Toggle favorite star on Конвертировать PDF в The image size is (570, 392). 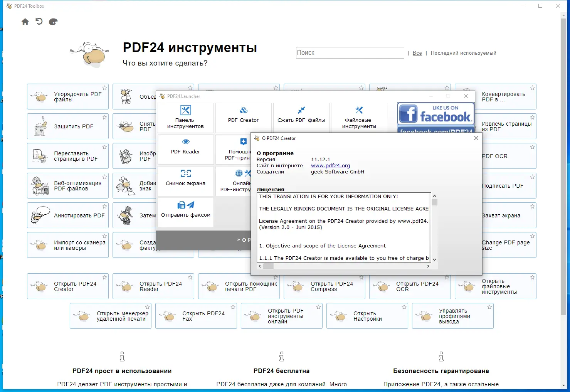pos(532,88)
